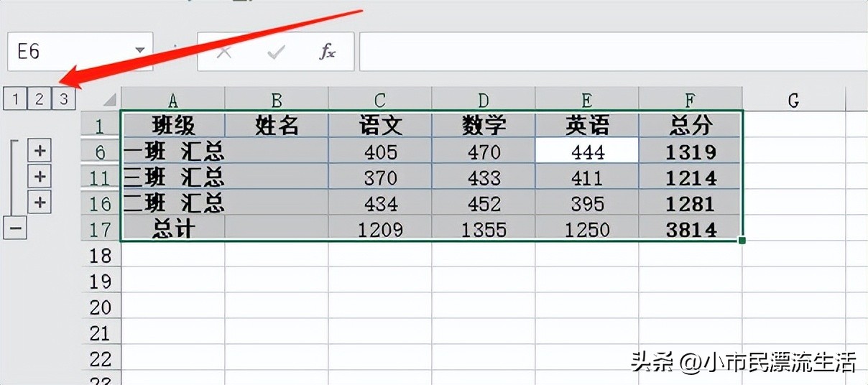The width and height of the screenshot is (868, 385).
Task: Select row 22 header
Action: [101, 358]
